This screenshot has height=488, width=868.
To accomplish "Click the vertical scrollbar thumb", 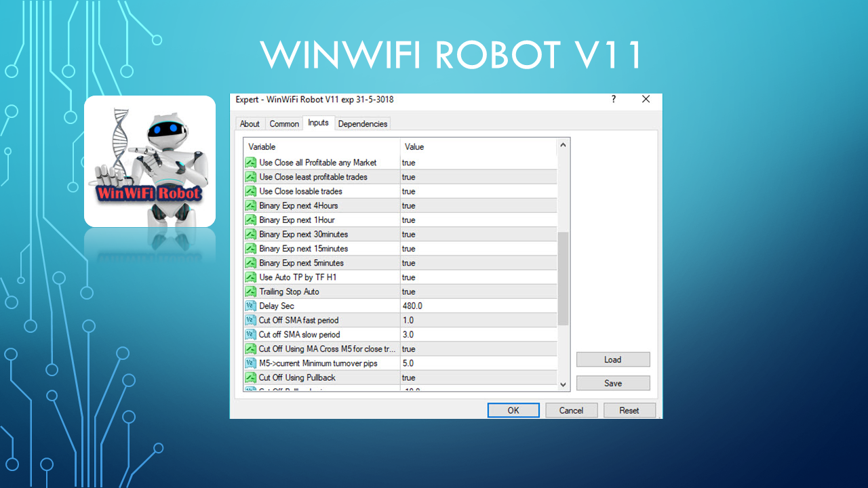I will pyautogui.click(x=563, y=279).
